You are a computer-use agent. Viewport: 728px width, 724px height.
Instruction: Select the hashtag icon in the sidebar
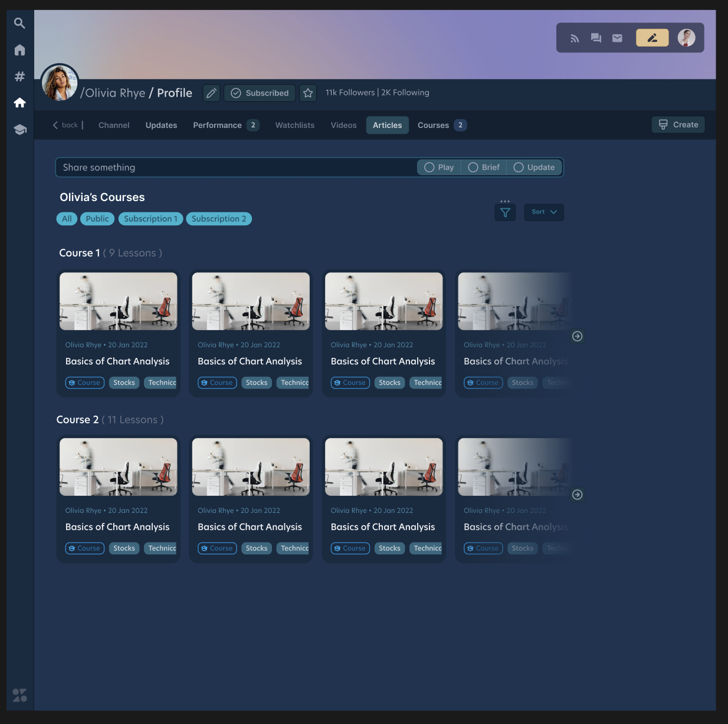(19, 76)
